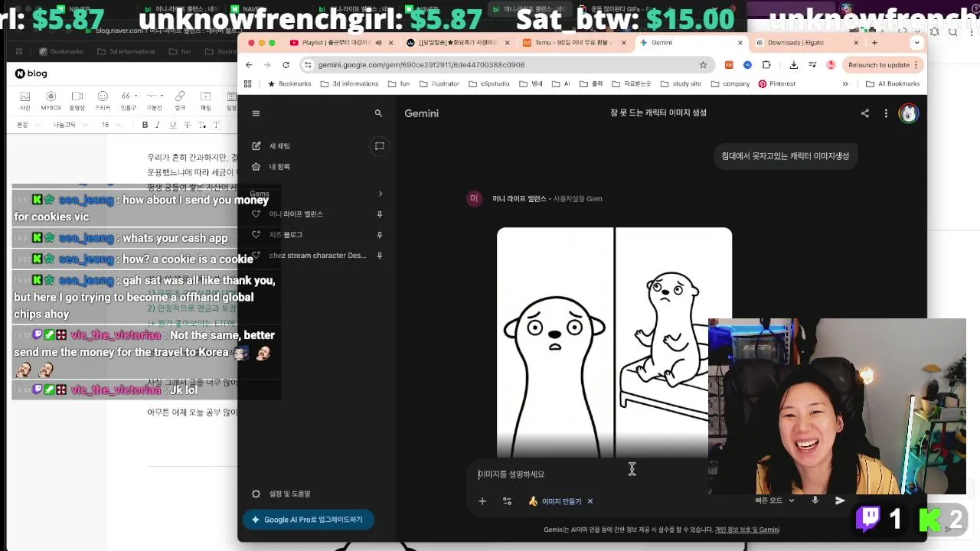This screenshot has width=980, height=551.
Task: Open the 나눔고딕 font dropdown
Action: (69, 125)
